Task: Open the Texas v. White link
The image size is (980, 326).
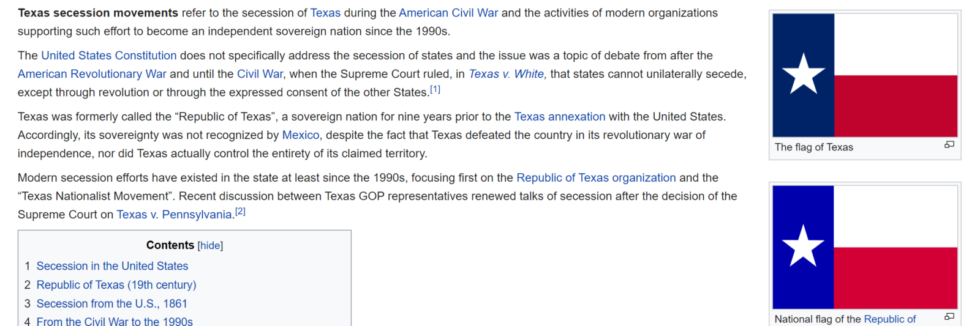Action: click(x=507, y=74)
